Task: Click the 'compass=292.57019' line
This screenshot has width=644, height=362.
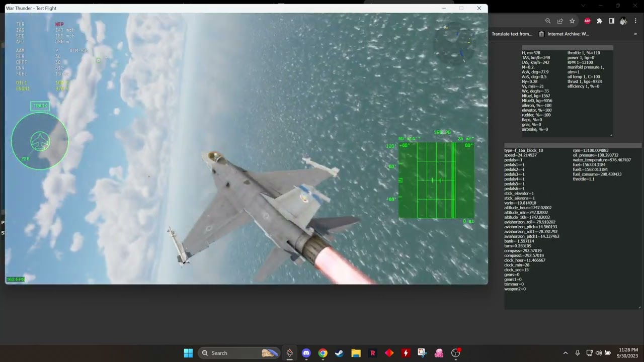Action: 523,251
